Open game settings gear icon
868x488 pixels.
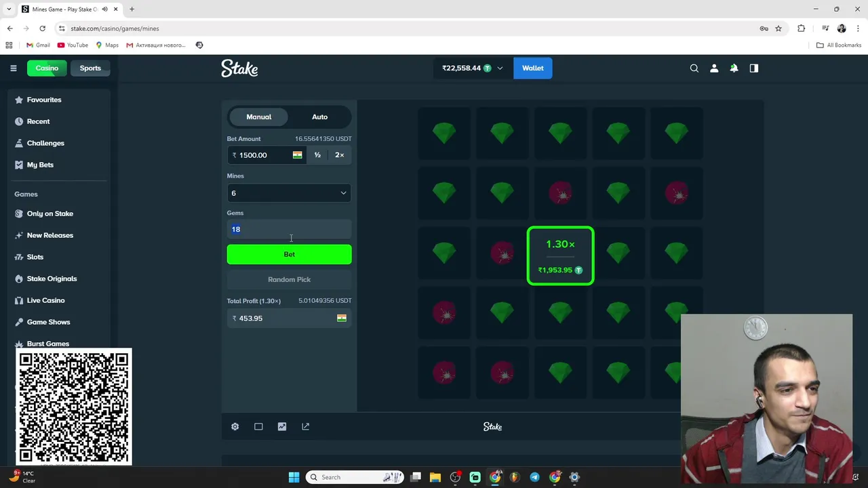(235, 426)
